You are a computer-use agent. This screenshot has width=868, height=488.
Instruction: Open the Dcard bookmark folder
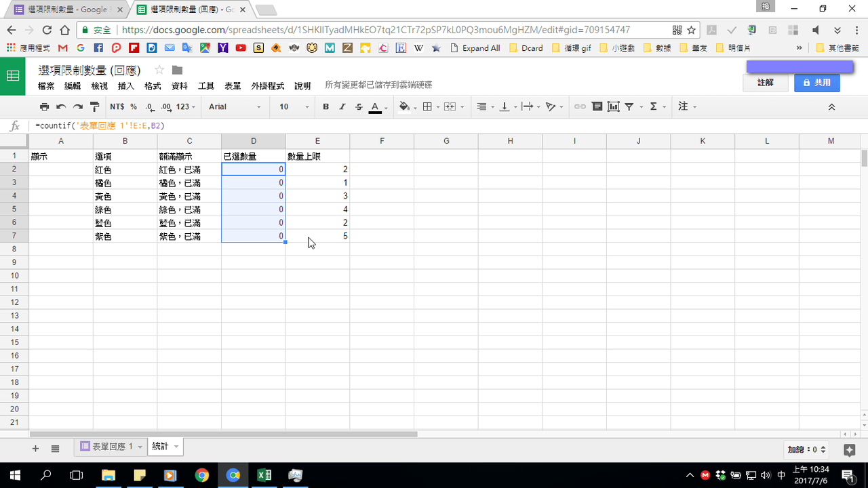(x=526, y=48)
